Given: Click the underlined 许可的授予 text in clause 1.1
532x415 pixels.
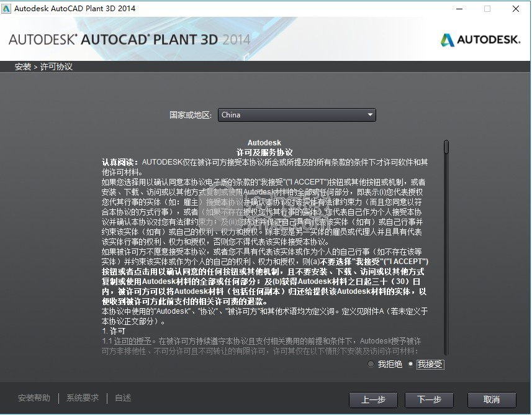Looking at the screenshot, I should [x=133, y=341].
